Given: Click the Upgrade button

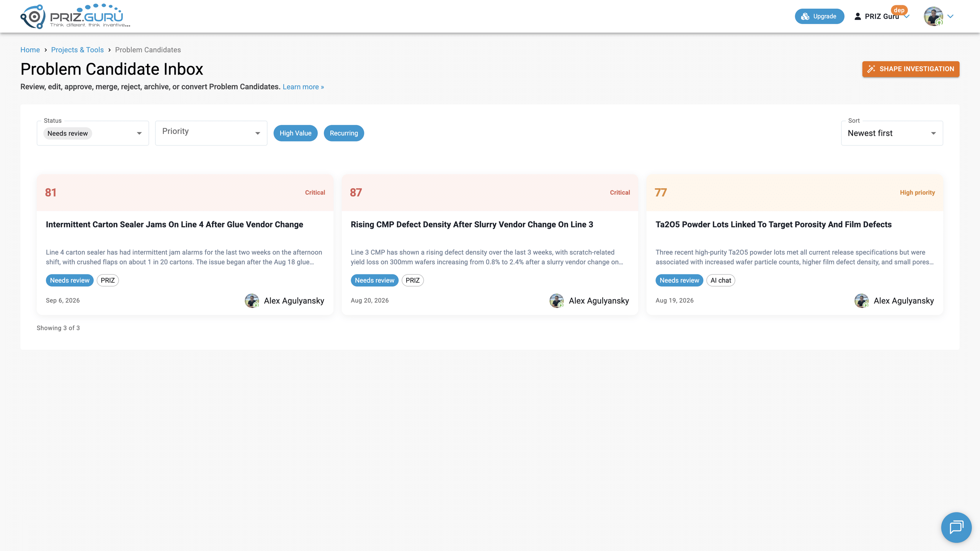Looking at the screenshot, I should [x=819, y=16].
